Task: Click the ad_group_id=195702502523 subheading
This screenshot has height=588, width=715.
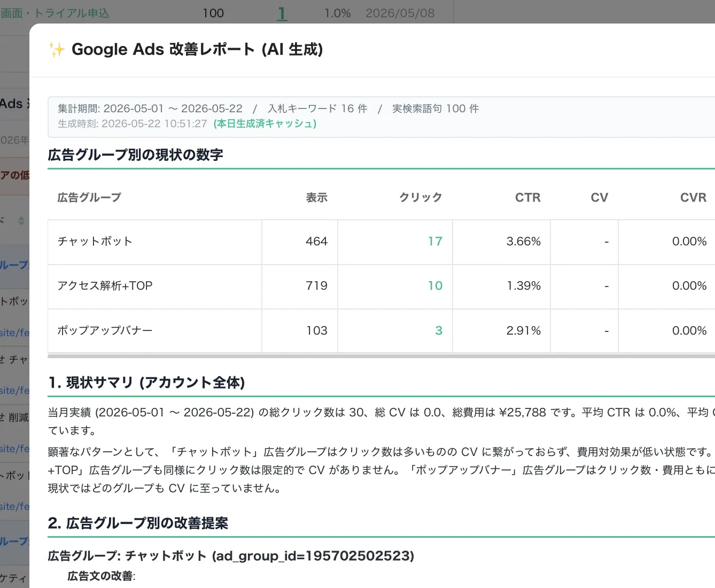Action: coord(231,556)
